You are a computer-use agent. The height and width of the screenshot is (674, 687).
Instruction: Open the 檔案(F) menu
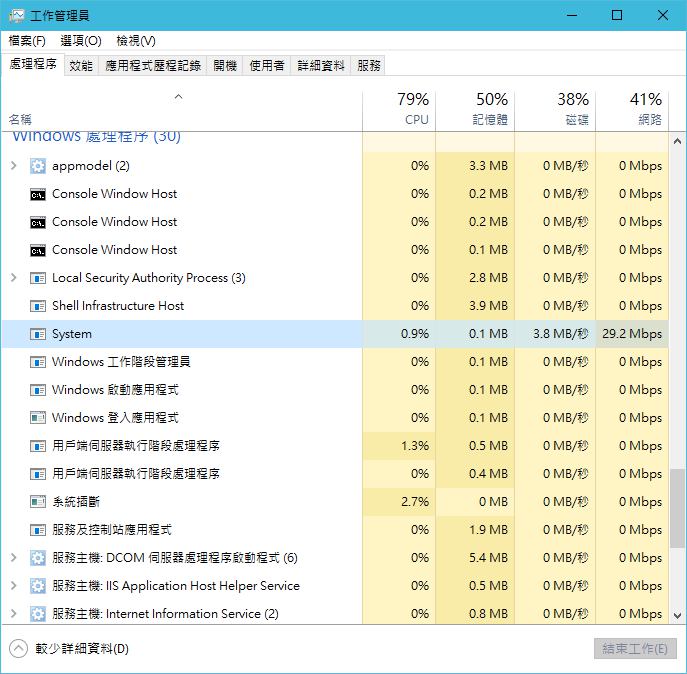tap(27, 41)
